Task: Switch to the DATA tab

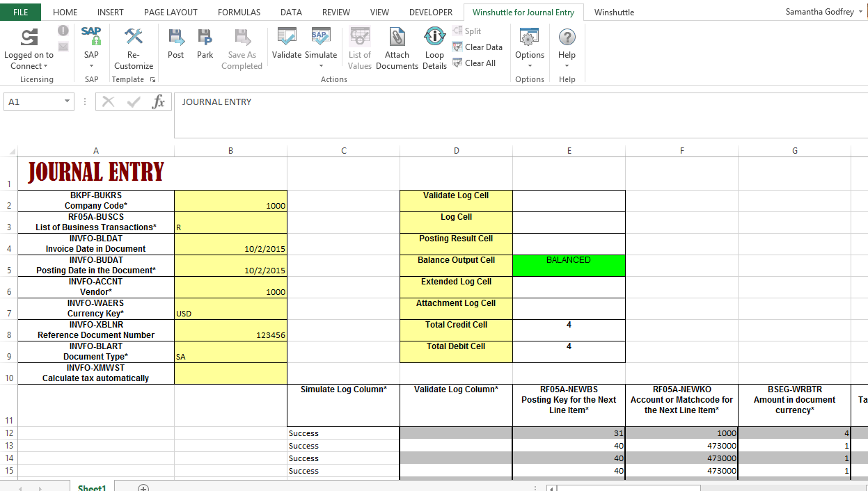Action: pyautogui.click(x=291, y=12)
